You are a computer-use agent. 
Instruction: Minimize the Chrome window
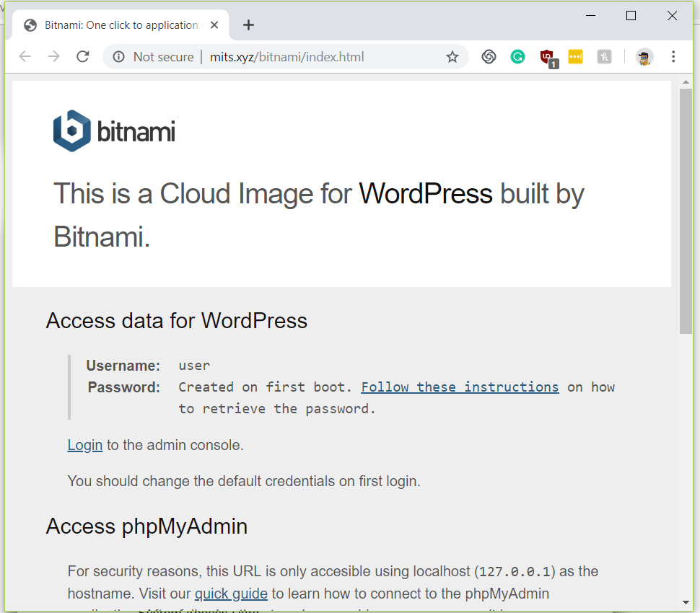coord(590,16)
